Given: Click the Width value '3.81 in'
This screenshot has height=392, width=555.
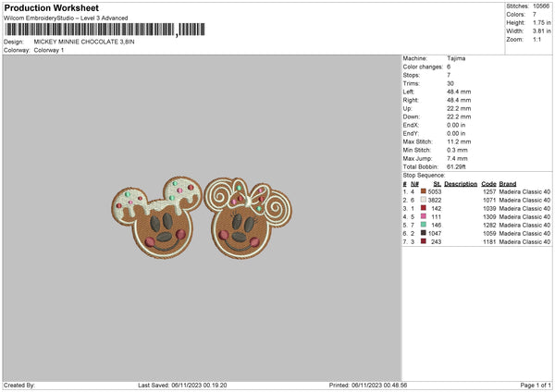Looking at the screenshot, I should [x=542, y=31].
